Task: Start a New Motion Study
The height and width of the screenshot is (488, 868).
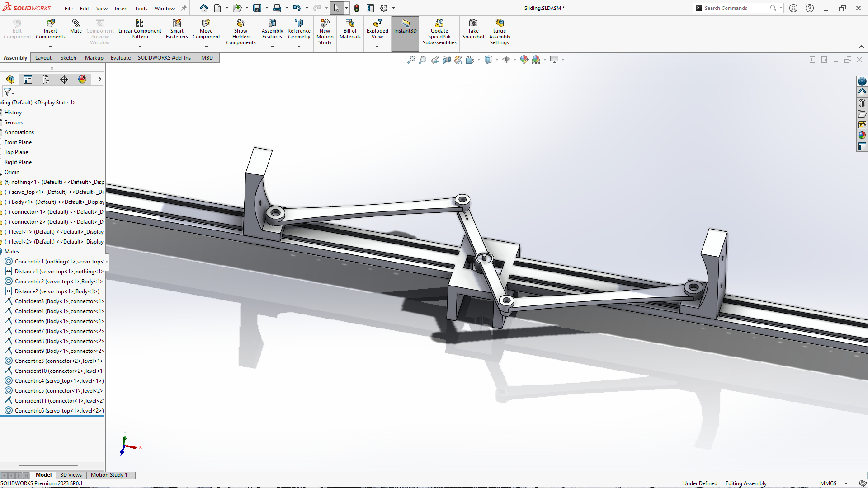Action: pyautogui.click(x=325, y=23)
